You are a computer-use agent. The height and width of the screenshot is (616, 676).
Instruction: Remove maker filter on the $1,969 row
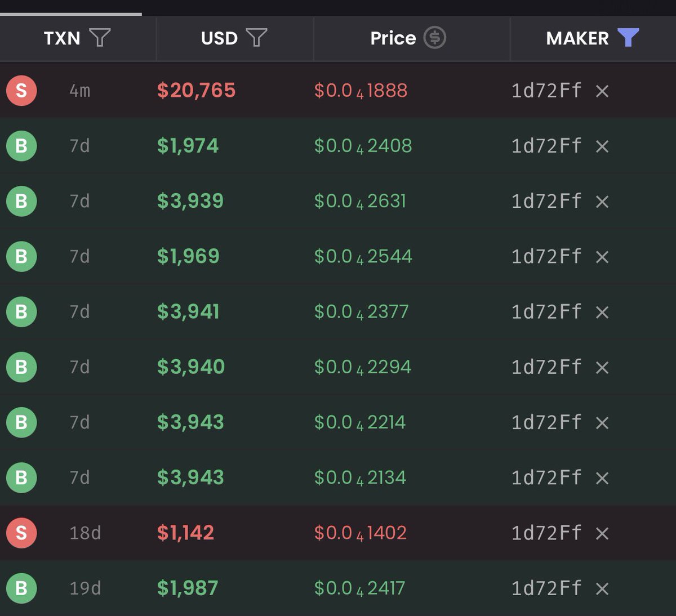[x=602, y=257]
